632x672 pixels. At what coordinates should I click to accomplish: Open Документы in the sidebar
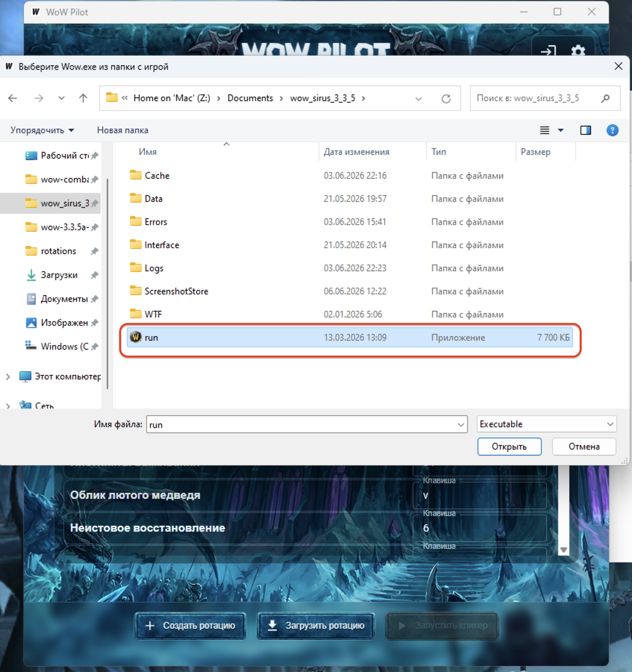pos(57,299)
